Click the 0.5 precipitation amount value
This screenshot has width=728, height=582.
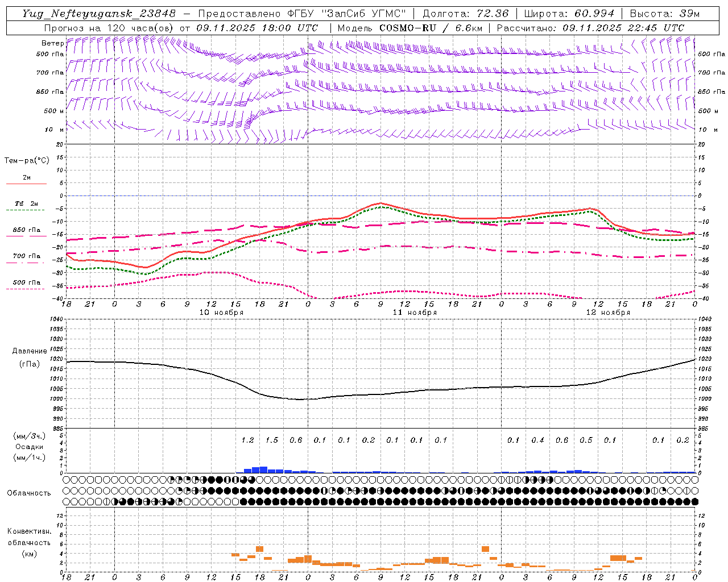tap(586, 440)
